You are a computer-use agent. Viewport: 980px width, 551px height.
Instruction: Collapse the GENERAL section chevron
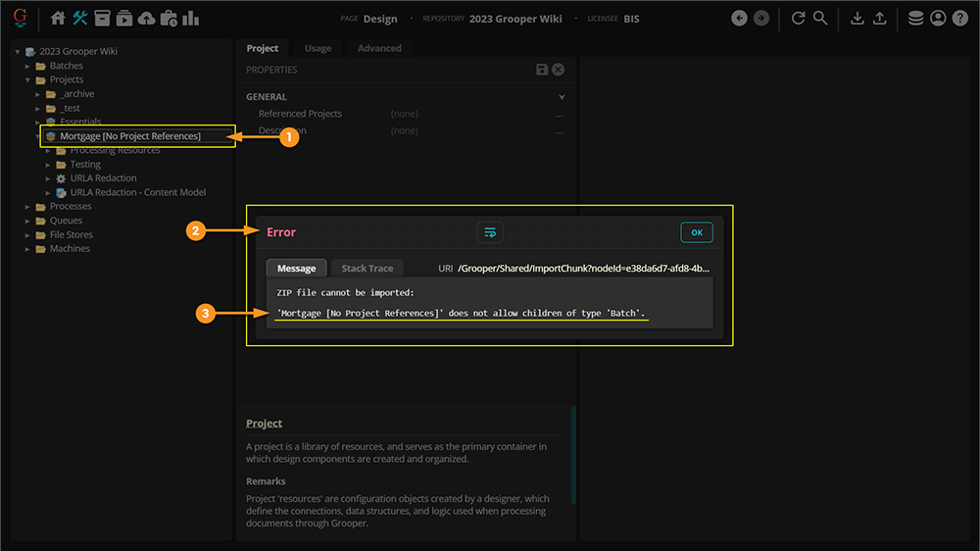[x=562, y=97]
